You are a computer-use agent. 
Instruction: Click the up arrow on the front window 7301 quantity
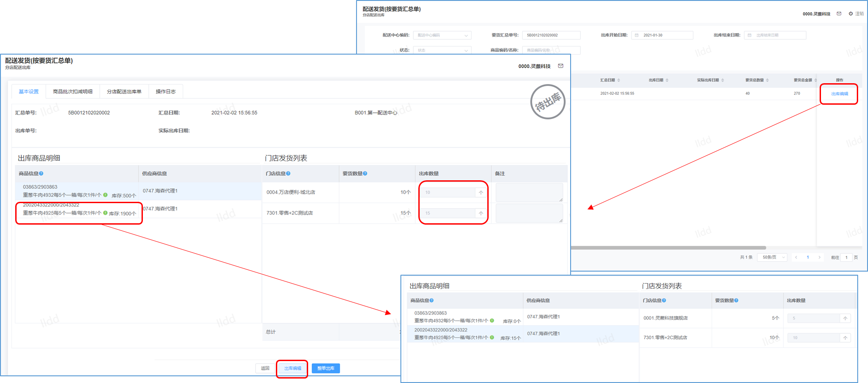[481, 213]
